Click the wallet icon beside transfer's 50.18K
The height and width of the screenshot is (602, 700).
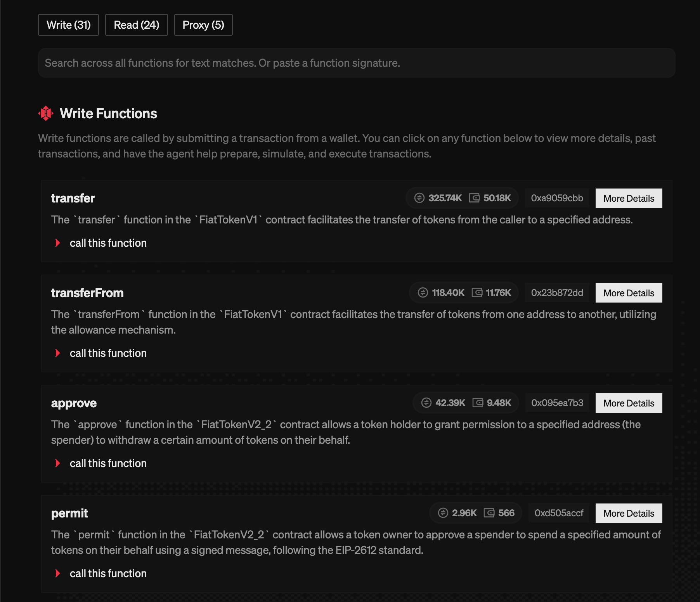coord(474,198)
